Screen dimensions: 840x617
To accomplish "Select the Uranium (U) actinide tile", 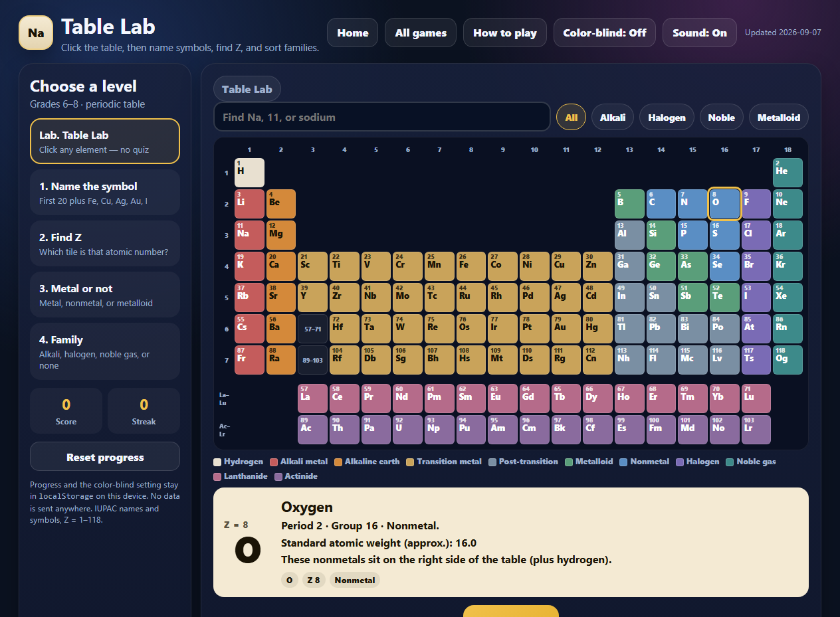I will pos(407,430).
